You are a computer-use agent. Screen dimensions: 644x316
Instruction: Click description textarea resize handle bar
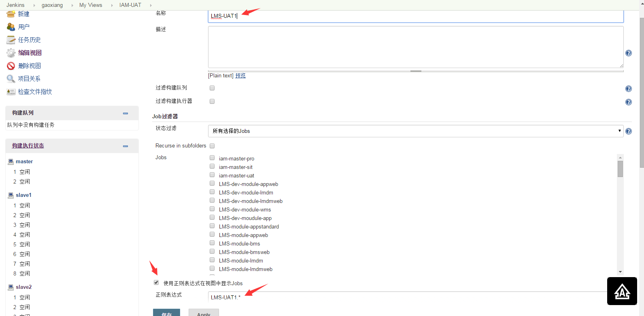pyautogui.click(x=416, y=71)
